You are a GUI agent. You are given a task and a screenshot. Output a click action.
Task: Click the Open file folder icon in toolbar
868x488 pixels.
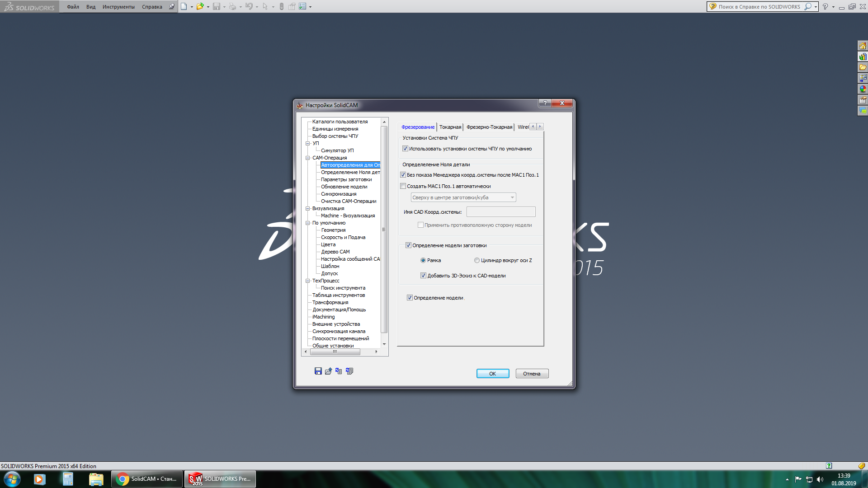pyautogui.click(x=199, y=6)
